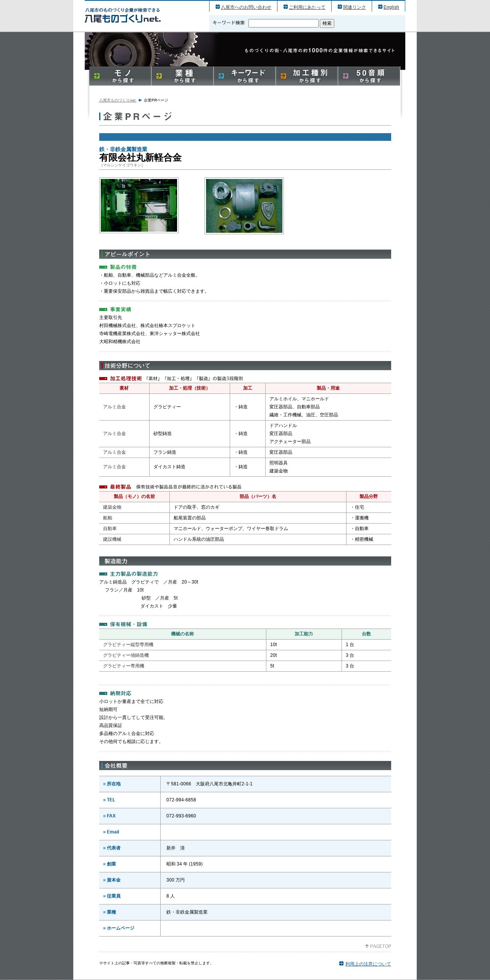Click 昭和 34 年 (1959) founding value
Image resolution: width=490 pixels, height=980 pixels.
pos(184,864)
